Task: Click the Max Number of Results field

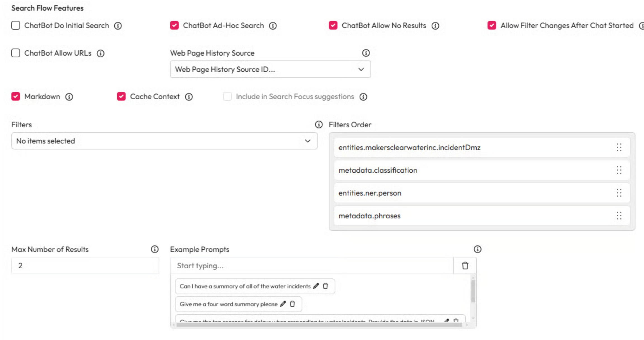Action: point(85,266)
